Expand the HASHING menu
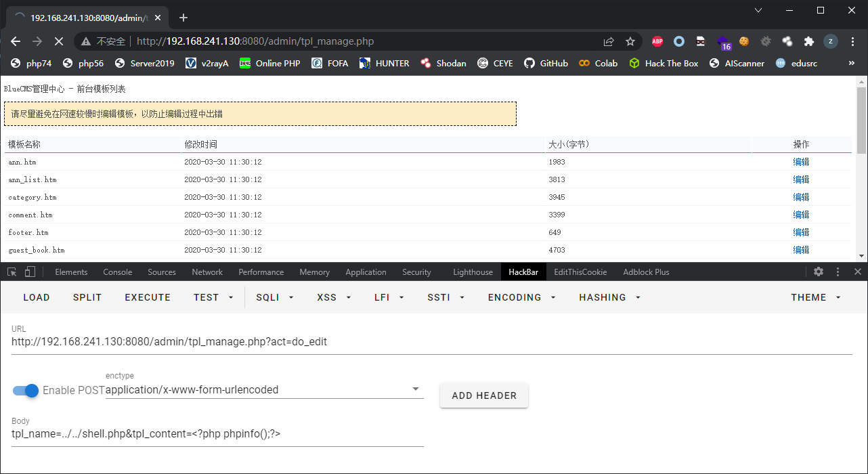The image size is (868, 474). tap(609, 297)
